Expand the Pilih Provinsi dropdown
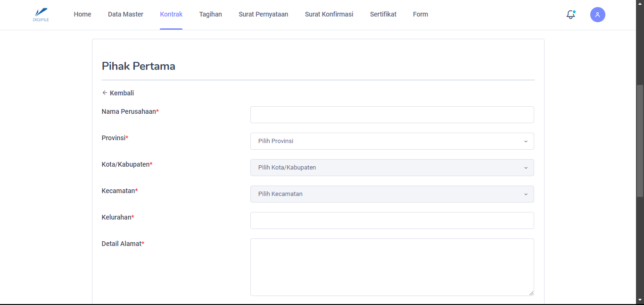The height and width of the screenshot is (305, 644). click(391, 141)
